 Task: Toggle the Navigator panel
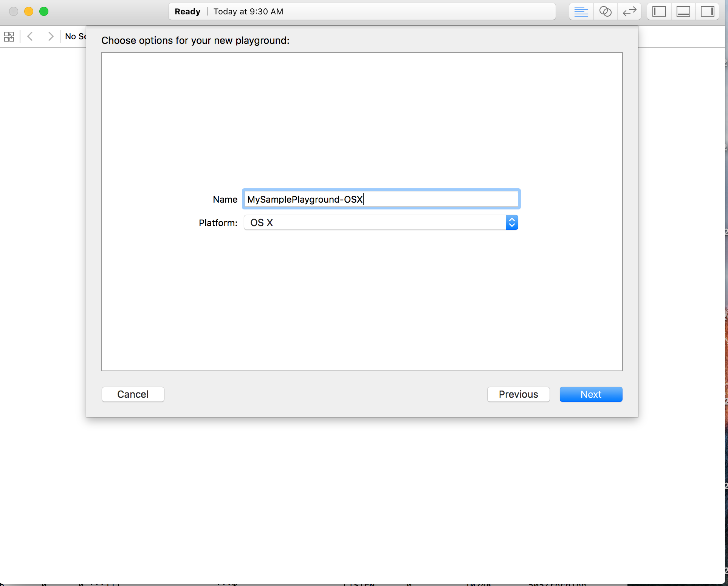[659, 12]
